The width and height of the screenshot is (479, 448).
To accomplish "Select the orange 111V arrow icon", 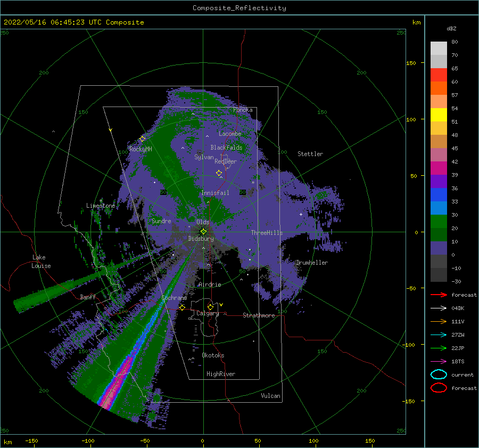I will tap(439, 321).
